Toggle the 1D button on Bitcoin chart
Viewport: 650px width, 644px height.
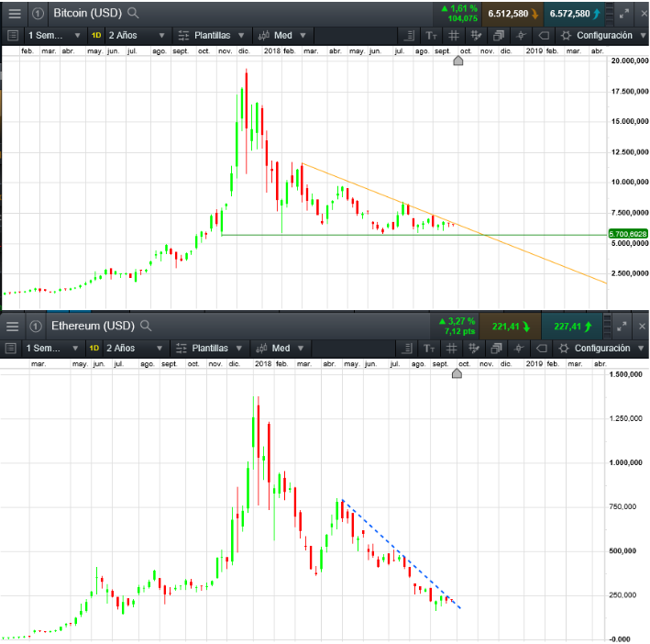click(x=96, y=36)
